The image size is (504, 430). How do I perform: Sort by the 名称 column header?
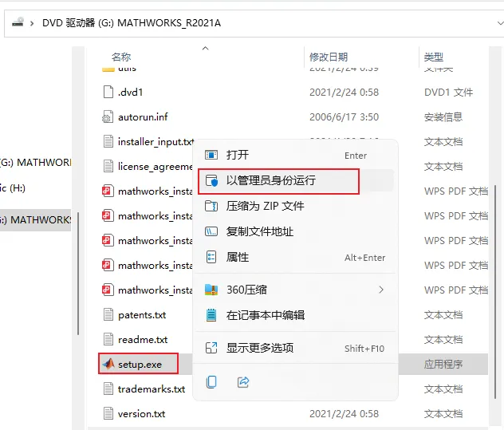coord(121,57)
